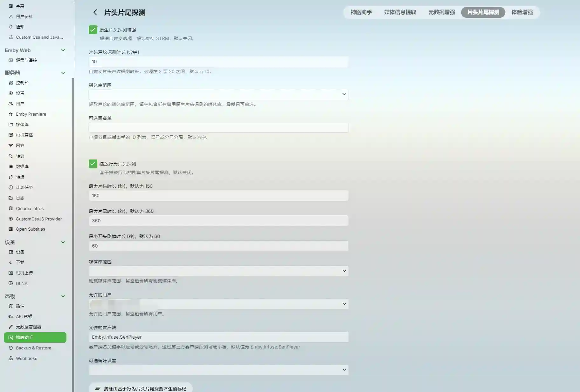This screenshot has width=580, height=392.
Task: Click the Webhooks icon in sidebar
Action: point(11,358)
